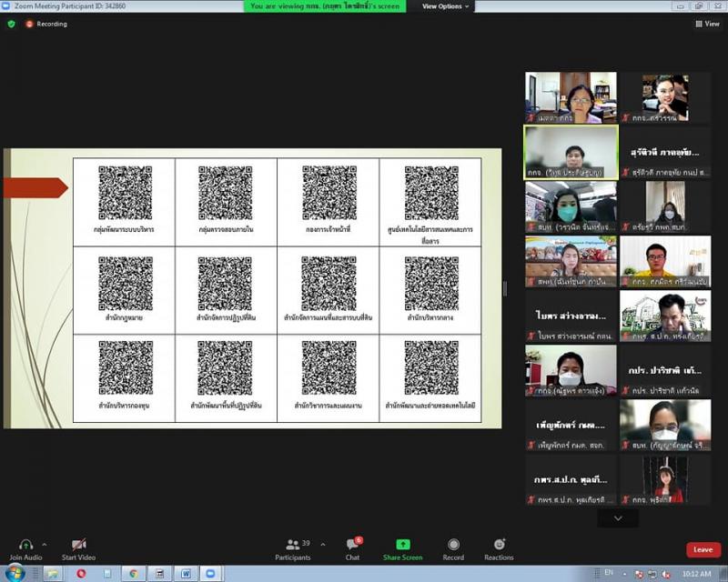Viewport: 728px width, 582px height.
Task: Leave the meeting using the red button
Action: [703, 549]
